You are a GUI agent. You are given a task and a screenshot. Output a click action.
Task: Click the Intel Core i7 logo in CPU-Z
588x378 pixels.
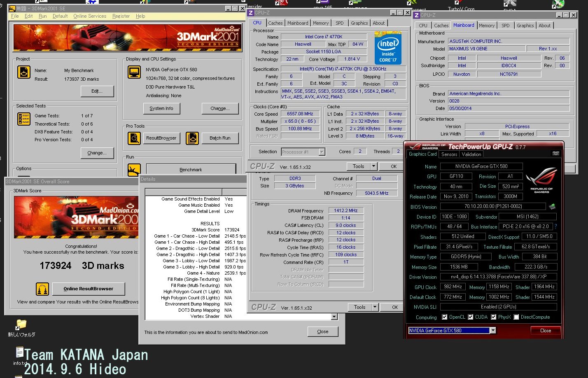388,48
